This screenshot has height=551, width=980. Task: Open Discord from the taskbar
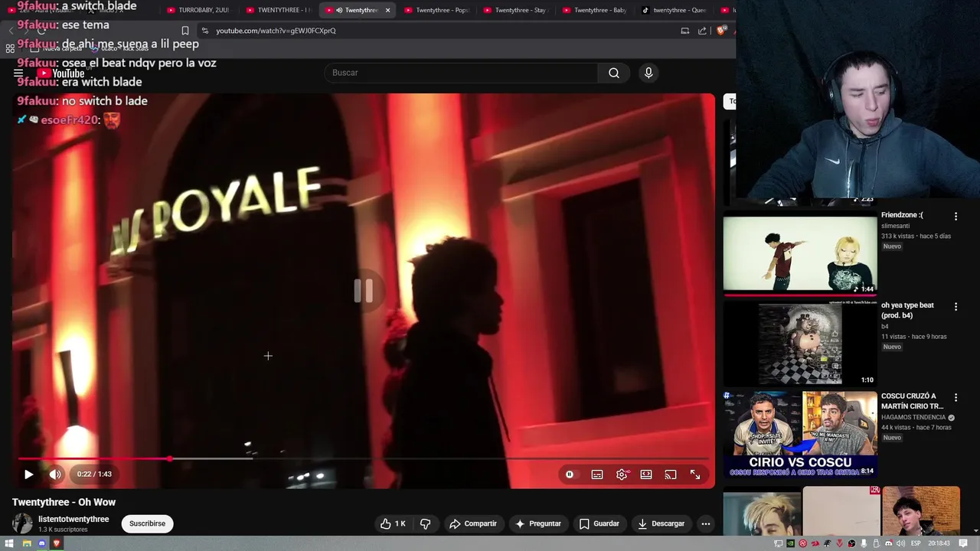click(42, 543)
